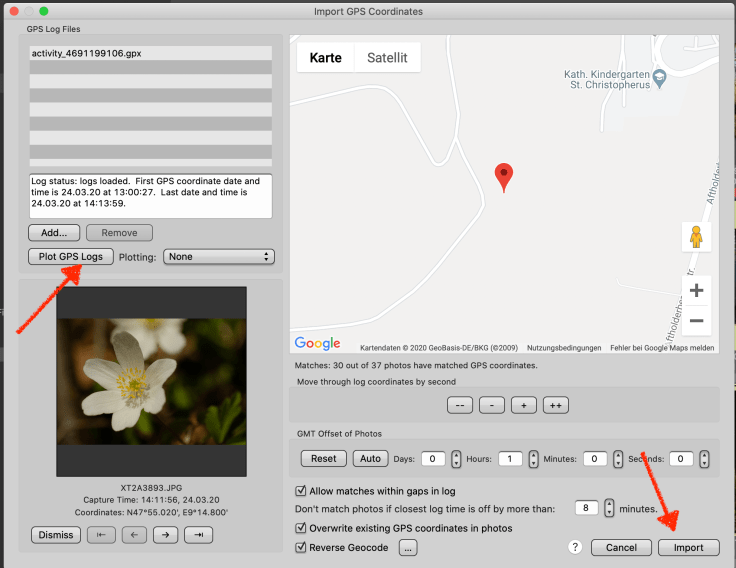Screen dimensions: 736x568
Task: Open the help question mark button
Action: [x=575, y=547]
